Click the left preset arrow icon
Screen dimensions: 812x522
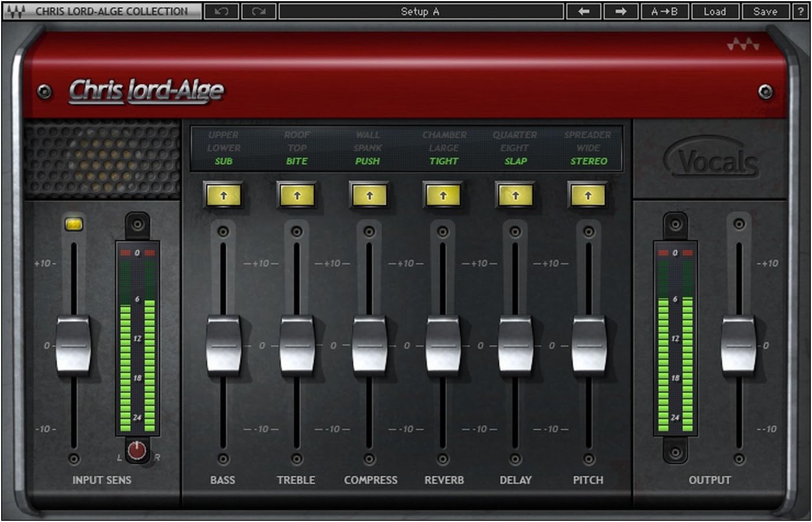click(x=584, y=11)
